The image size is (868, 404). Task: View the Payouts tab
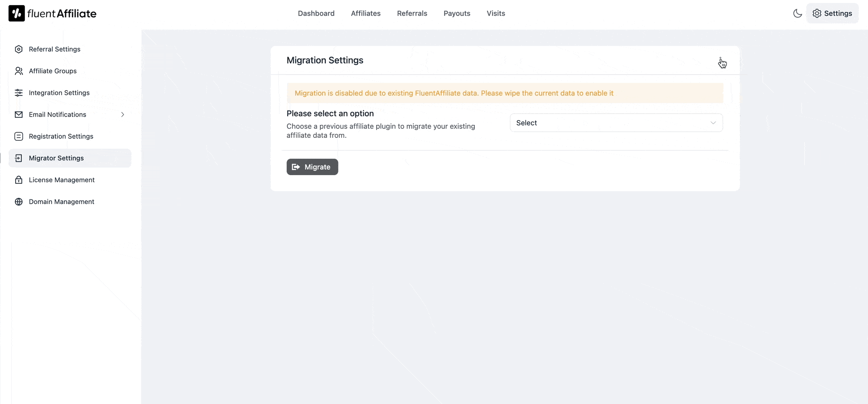coord(457,13)
